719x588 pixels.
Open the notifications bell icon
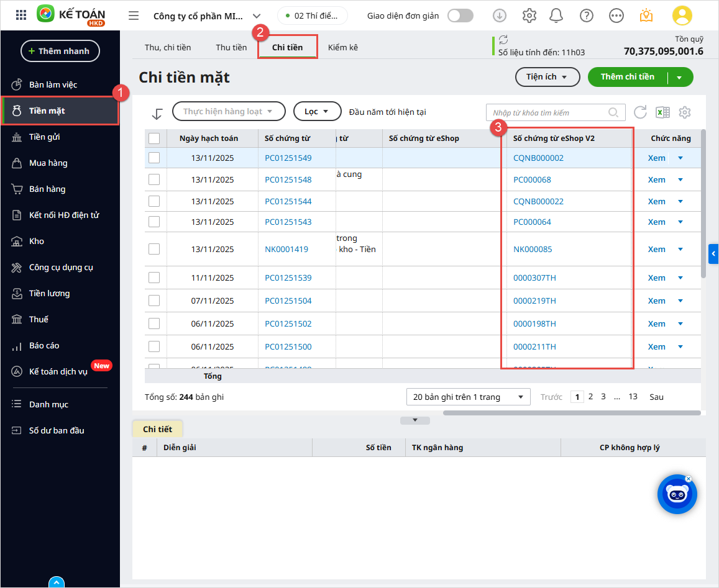(x=556, y=16)
